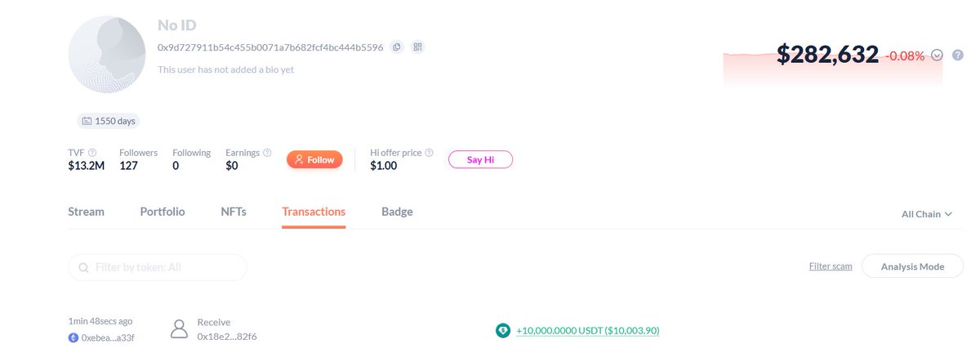Click the Earnings info icon
The height and width of the screenshot is (353, 980).
267,153
